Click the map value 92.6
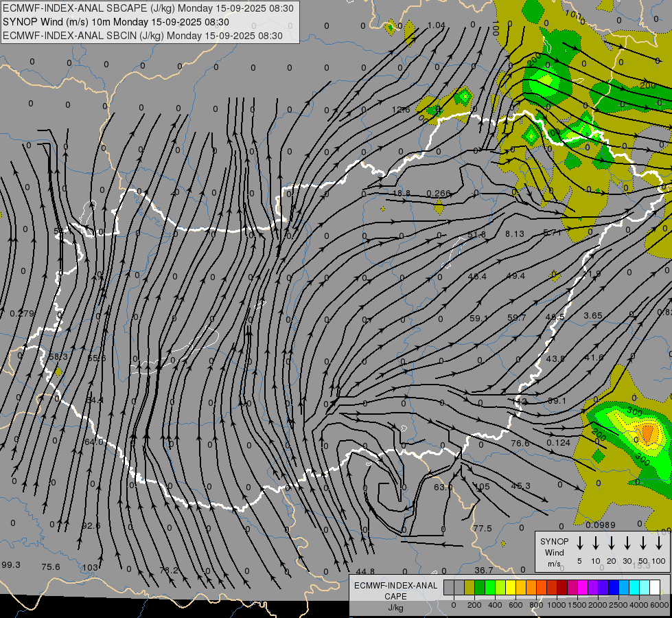Image resolution: width=672 pixels, height=618 pixels. coord(91,525)
